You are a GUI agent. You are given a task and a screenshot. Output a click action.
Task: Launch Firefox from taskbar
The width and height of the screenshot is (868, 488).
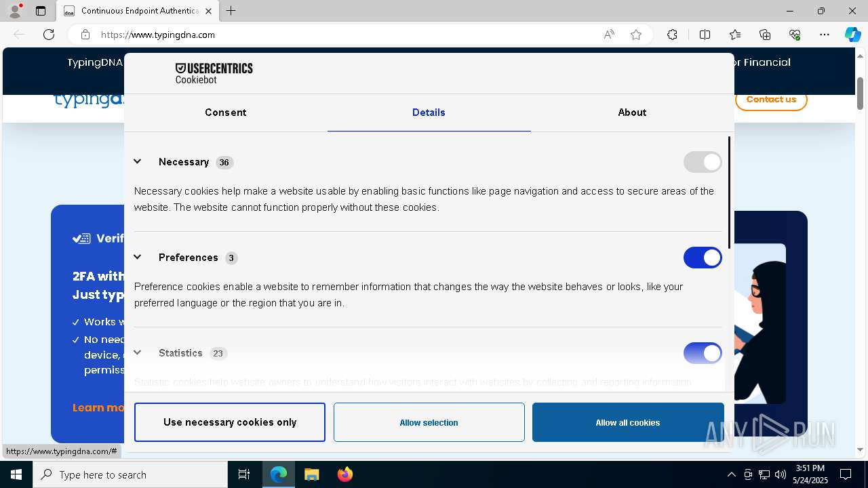coord(344,474)
